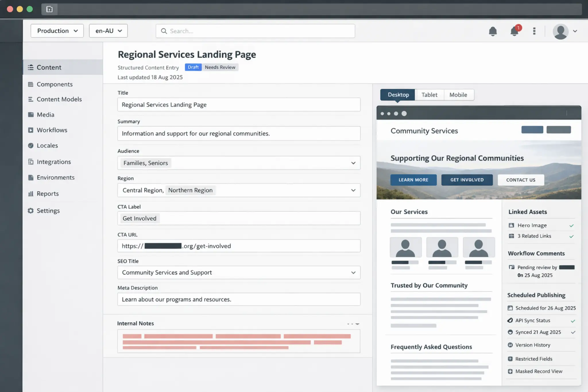Click the 3 Related Links grid icon
This screenshot has width=588, height=392.
pyautogui.click(x=511, y=236)
